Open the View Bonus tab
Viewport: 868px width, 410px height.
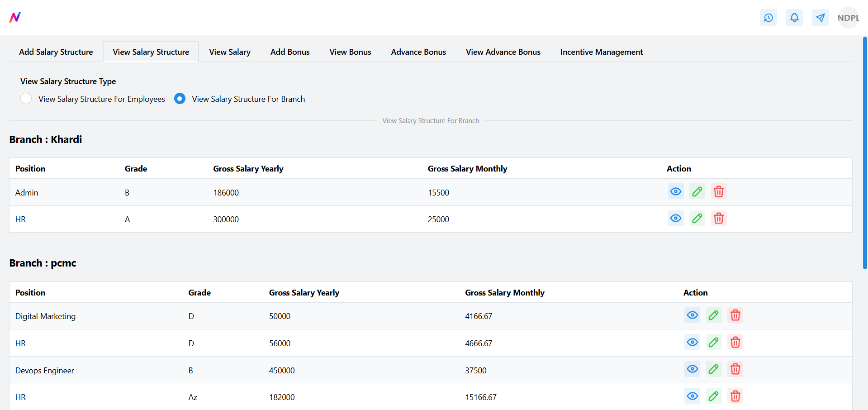[x=351, y=52]
